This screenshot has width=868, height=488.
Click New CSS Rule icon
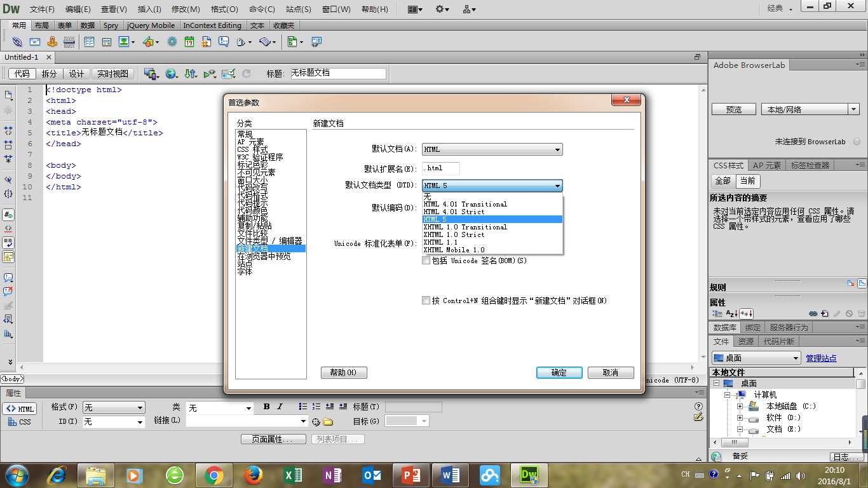[x=825, y=313]
